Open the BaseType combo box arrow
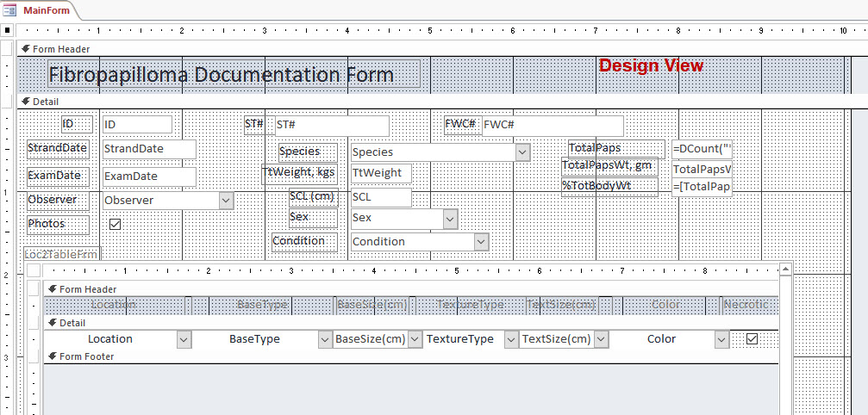Viewport: 868px width, 415px height. click(x=325, y=339)
